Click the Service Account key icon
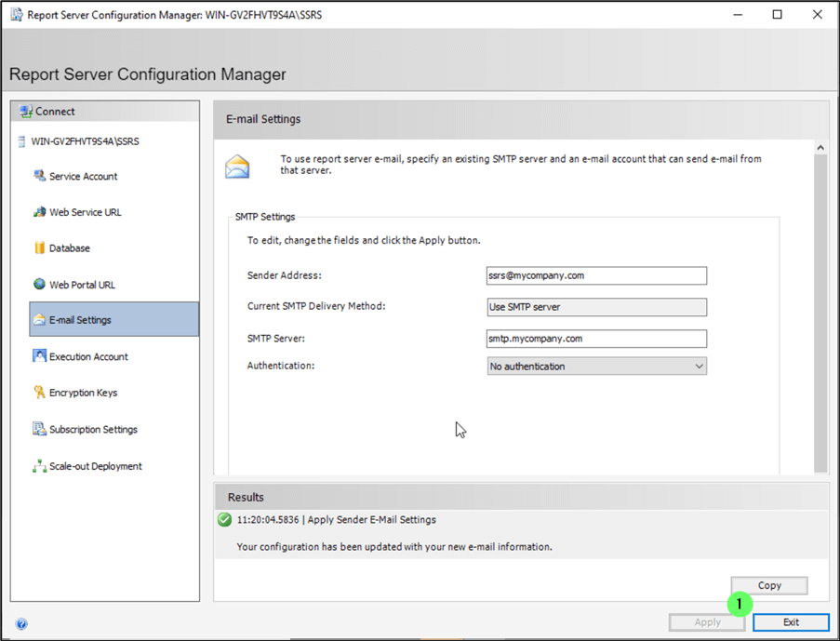The image size is (840, 641). tap(39, 176)
